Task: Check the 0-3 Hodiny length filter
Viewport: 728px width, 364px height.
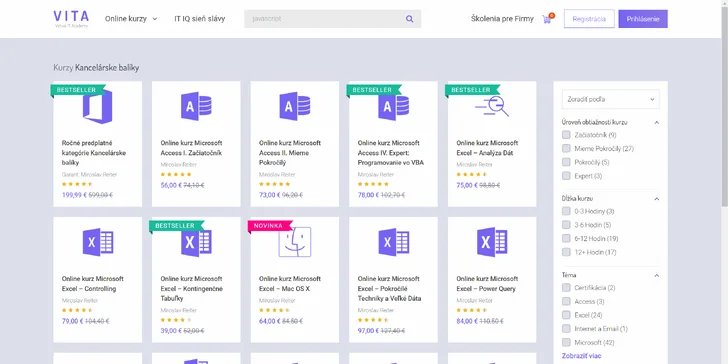Action: coord(566,211)
